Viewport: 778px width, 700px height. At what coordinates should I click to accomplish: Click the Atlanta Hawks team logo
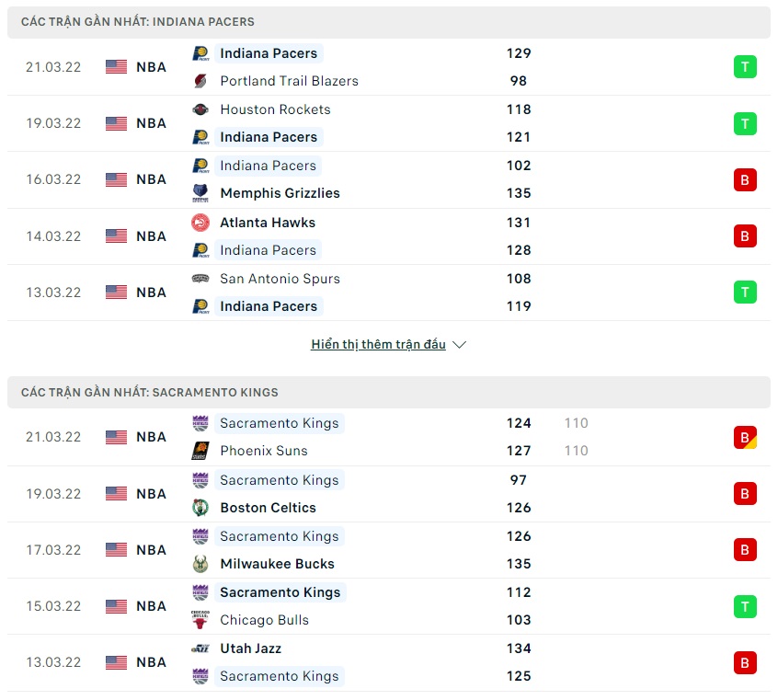pyautogui.click(x=200, y=223)
